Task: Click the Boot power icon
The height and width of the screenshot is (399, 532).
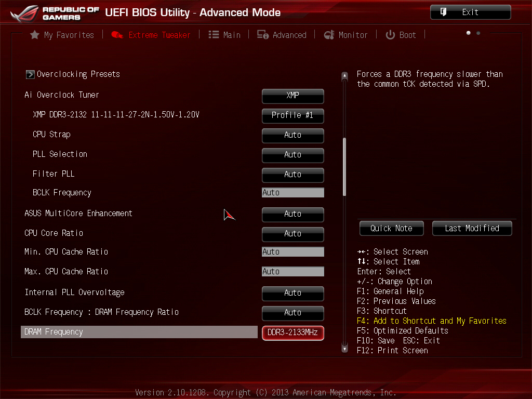Action: pos(390,35)
